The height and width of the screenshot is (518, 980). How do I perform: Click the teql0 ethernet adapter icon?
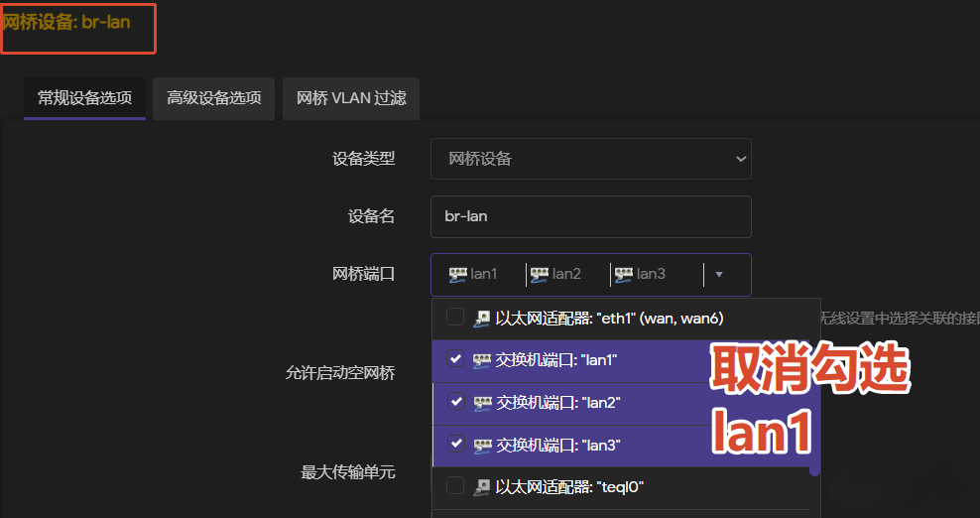click(x=481, y=487)
